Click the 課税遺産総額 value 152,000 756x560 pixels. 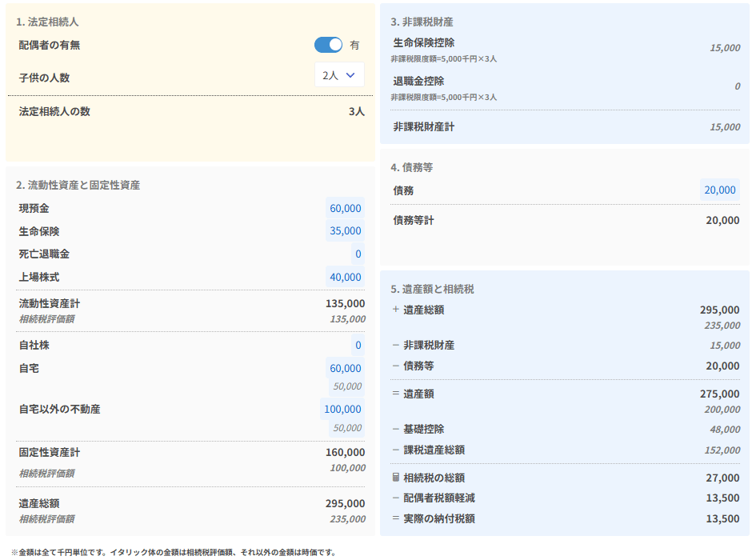722,450
